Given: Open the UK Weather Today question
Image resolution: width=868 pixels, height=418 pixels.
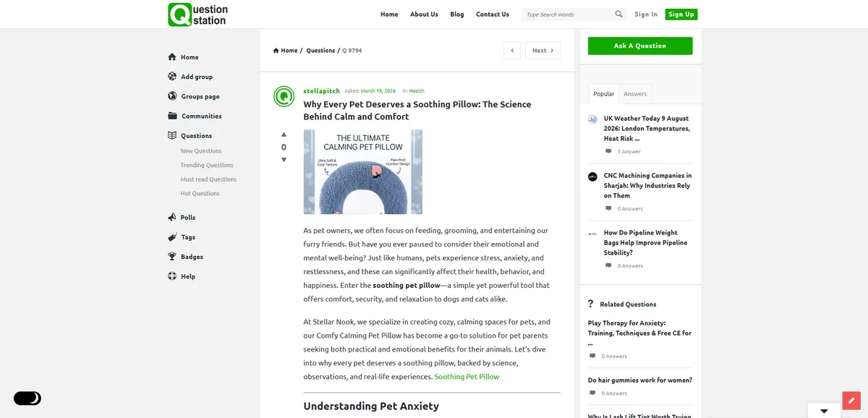Looking at the screenshot, I should [647, 128].
